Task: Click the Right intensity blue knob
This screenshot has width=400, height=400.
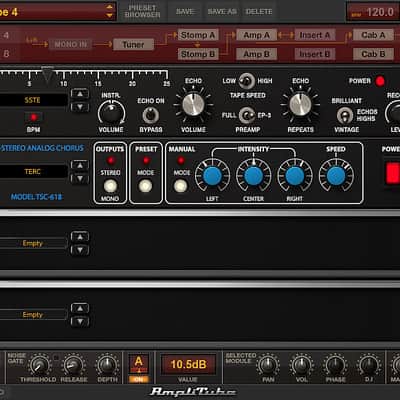Action: [295, 176]
